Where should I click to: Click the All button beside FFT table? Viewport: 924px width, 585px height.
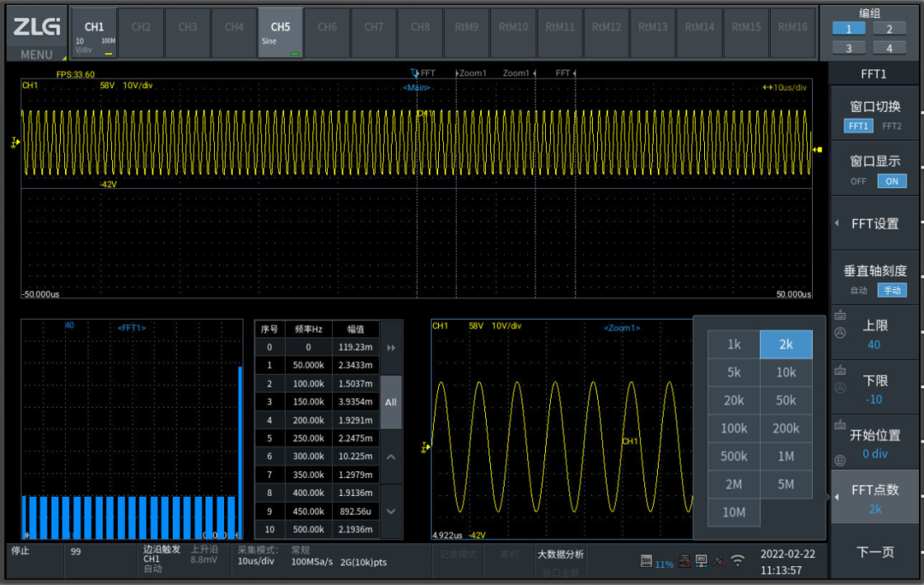(x=391, y=402)
